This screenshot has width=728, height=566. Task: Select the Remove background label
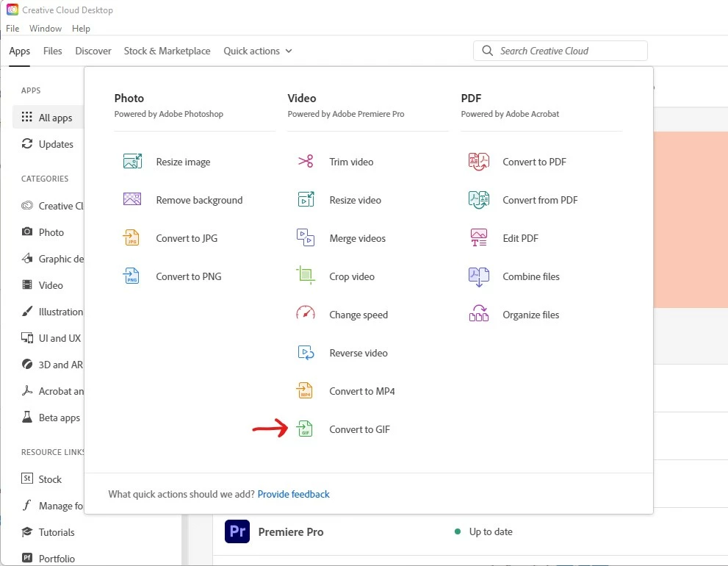point(199,200)
